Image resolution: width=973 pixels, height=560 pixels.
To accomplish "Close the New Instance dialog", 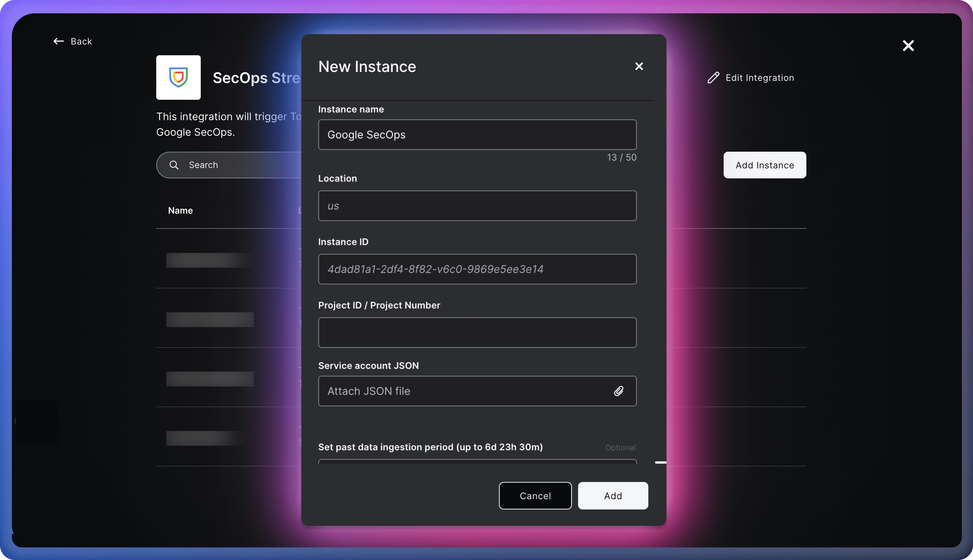I will point(639,66).
